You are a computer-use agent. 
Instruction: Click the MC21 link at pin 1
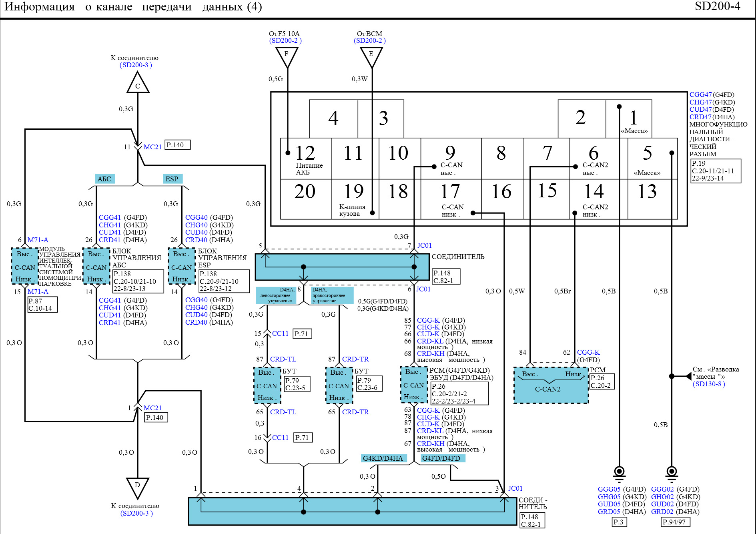click(x=152, y=408)
